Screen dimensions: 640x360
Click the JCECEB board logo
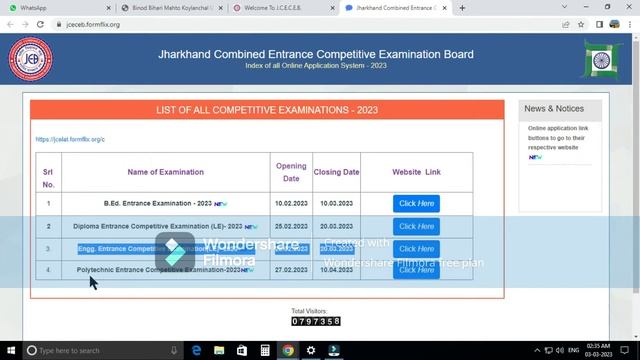31,59
